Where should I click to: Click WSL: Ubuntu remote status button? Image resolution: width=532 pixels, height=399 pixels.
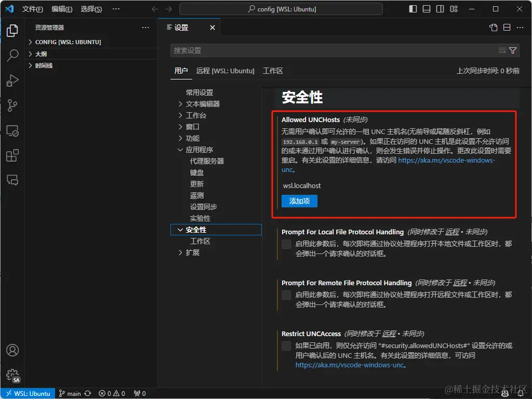click(28, 393)
